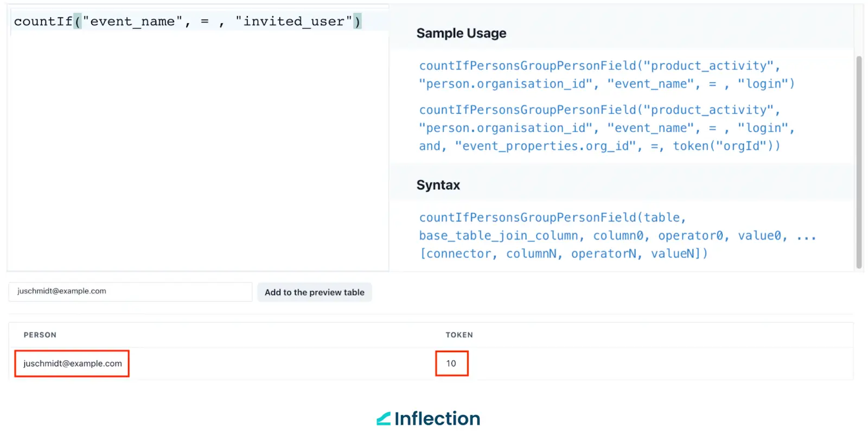Click the first sample usage code ending "login")
The width and height of the screenshot is (868, 432).
(606, 75)
